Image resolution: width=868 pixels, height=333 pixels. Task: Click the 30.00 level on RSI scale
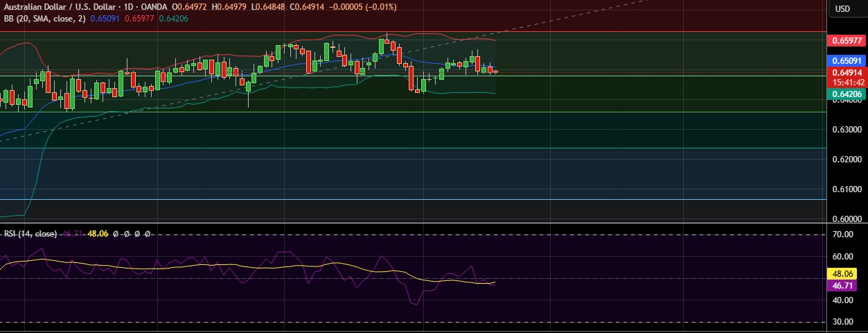(x=842, y=322)
